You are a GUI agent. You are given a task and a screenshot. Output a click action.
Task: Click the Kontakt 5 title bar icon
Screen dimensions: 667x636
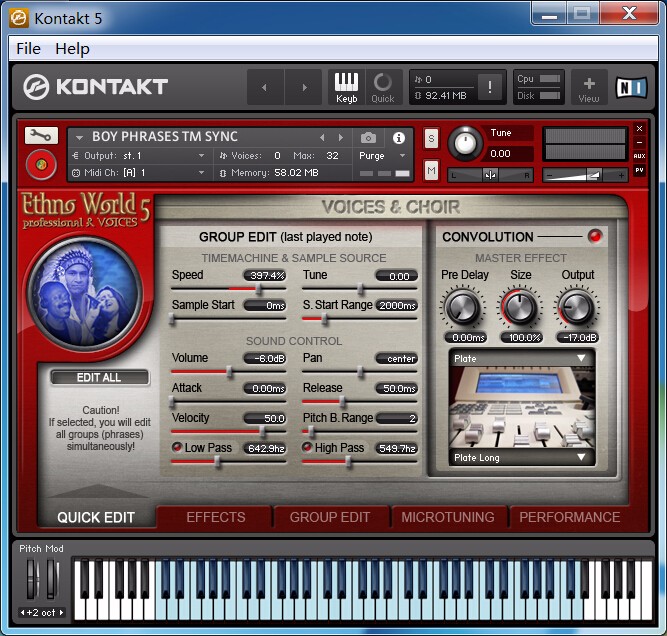click(19, 18)
